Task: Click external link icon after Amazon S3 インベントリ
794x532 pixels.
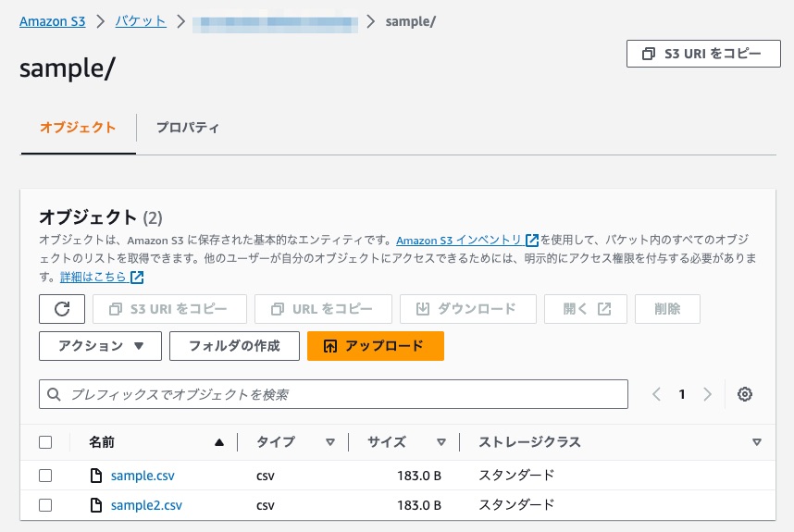Action: (532, 240)
